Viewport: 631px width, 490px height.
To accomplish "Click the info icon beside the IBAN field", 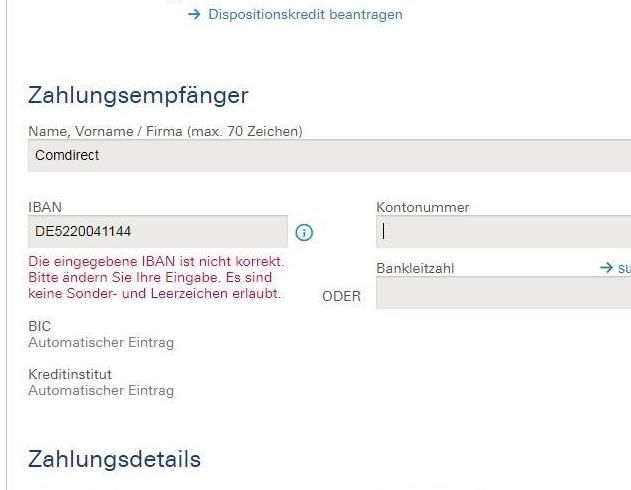I will click(x=305, y=232).
